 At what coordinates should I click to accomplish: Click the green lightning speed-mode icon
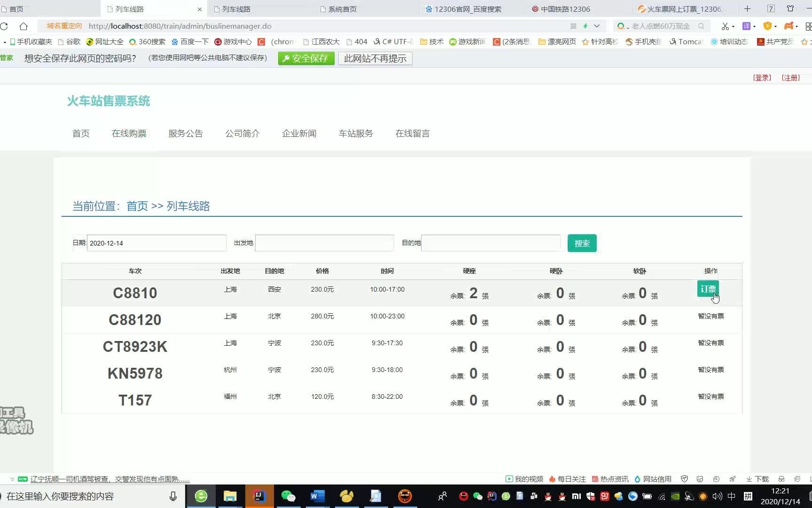click(x=586, y=26)
